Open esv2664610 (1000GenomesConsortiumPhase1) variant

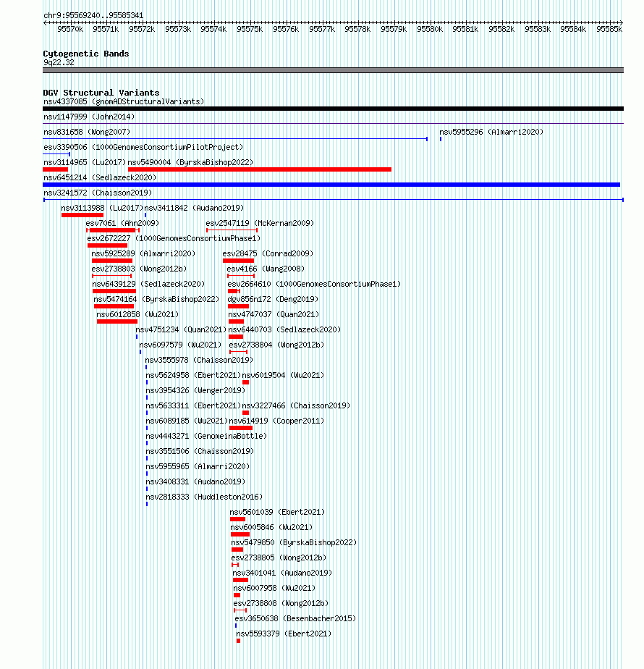(314, 284)
